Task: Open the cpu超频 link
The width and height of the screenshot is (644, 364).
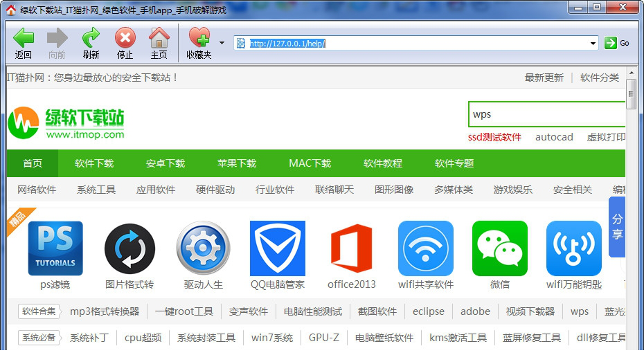Action: pos(143,338)
